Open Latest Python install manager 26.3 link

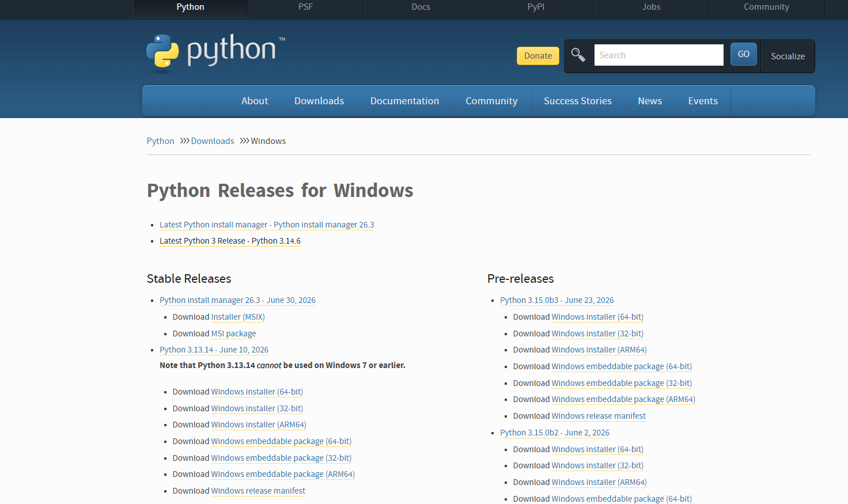tap(267, 225)
